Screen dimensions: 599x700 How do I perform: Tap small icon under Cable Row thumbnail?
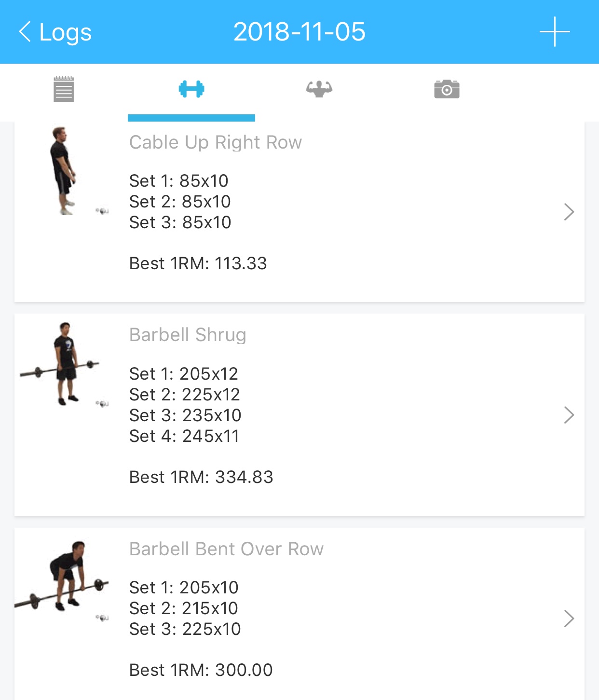click(x=102, y=211)
